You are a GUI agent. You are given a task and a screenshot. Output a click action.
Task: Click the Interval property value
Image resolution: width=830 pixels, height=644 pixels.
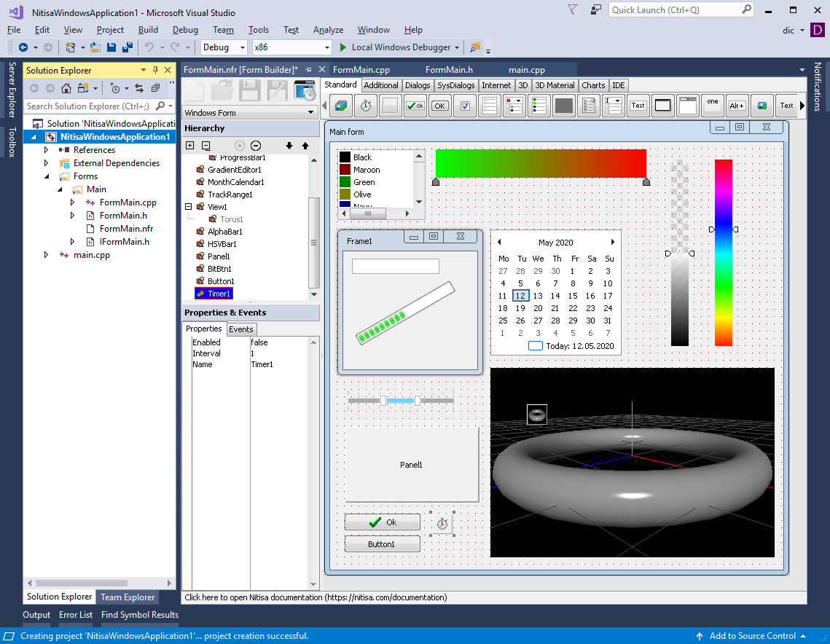tap(278, 353)
